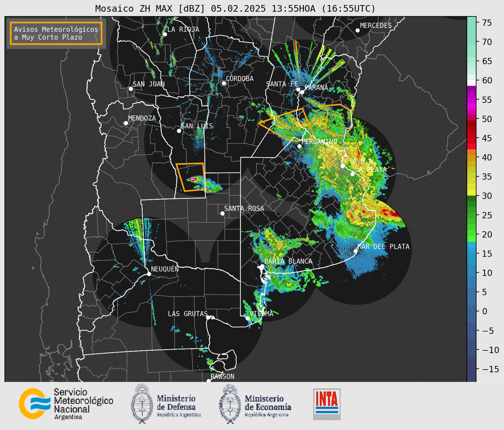Click the PERGAMINO city label
The height and width of the screenshot is (430, 504).
click(319, 141)
